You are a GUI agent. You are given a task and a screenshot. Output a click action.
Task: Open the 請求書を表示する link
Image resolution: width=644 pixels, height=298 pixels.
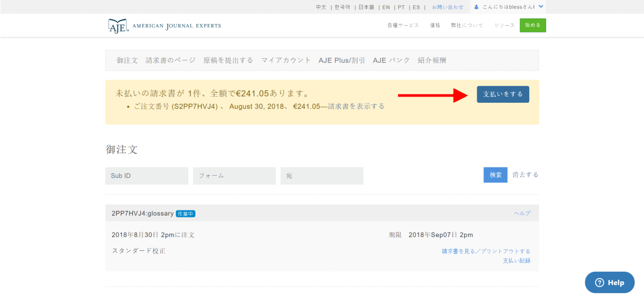(356, 107)
